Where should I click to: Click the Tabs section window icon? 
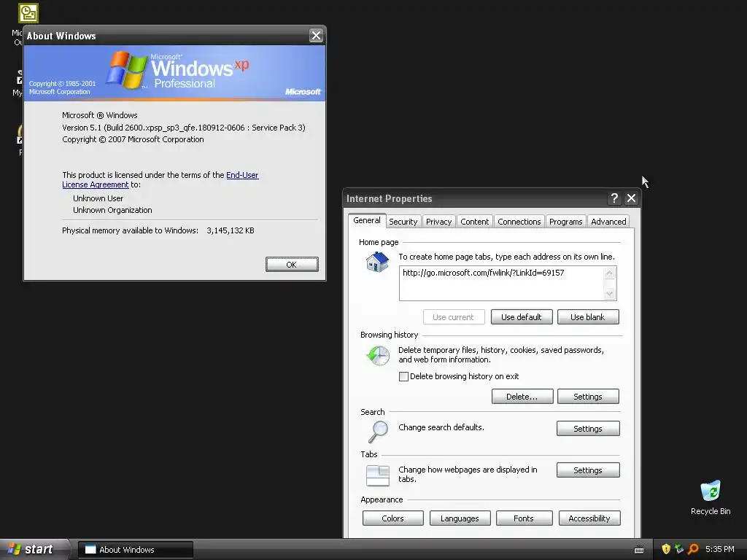coord(378,475)
